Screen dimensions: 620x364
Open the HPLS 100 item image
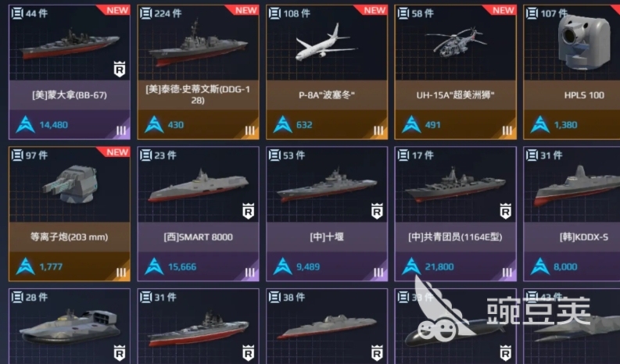[x=583, y=43]
